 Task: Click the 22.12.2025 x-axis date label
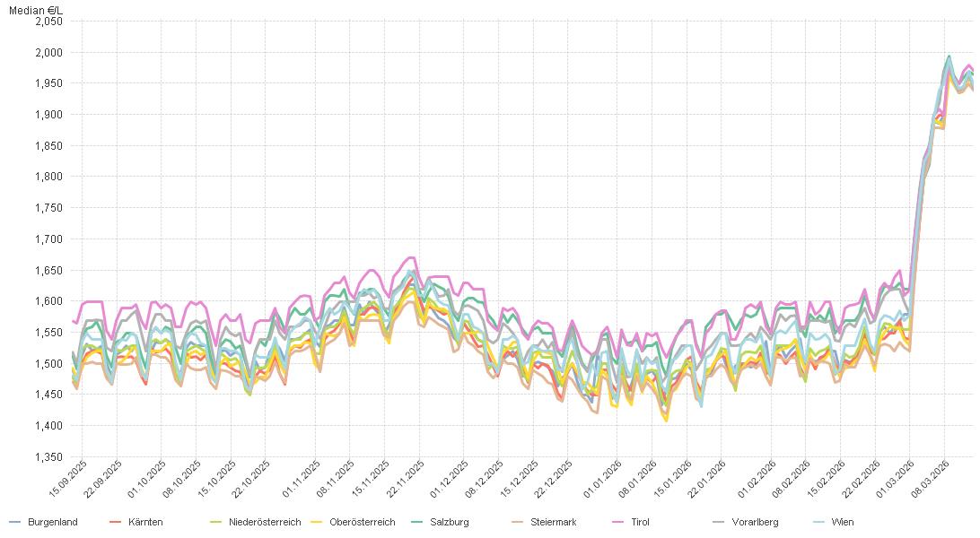pyautogui.click(x=556, y=479)
